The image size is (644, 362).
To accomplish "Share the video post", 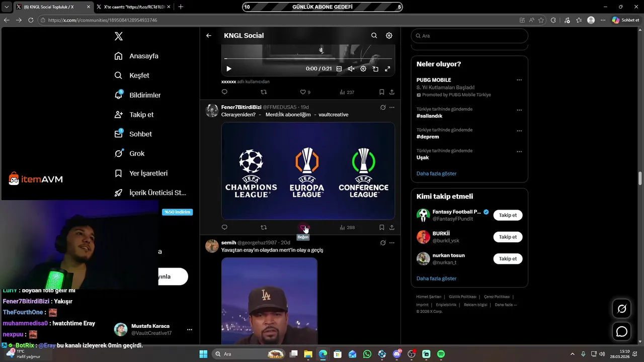I will (392, 92).
